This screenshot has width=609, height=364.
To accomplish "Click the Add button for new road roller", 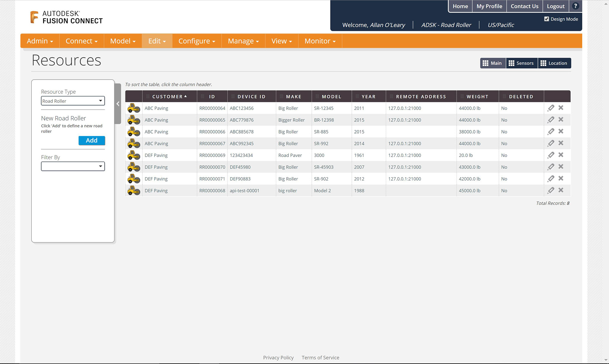I will [92, 140].
